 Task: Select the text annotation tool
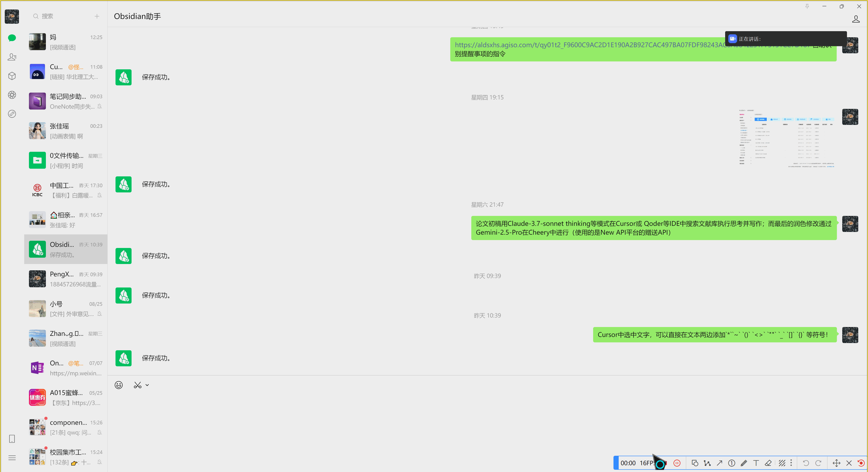click(x=756, y=463)
